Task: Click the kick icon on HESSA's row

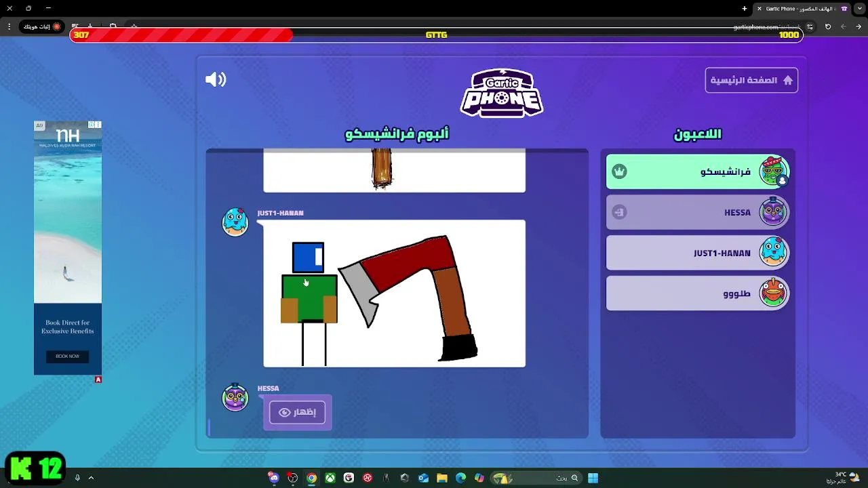Action: 619,212
